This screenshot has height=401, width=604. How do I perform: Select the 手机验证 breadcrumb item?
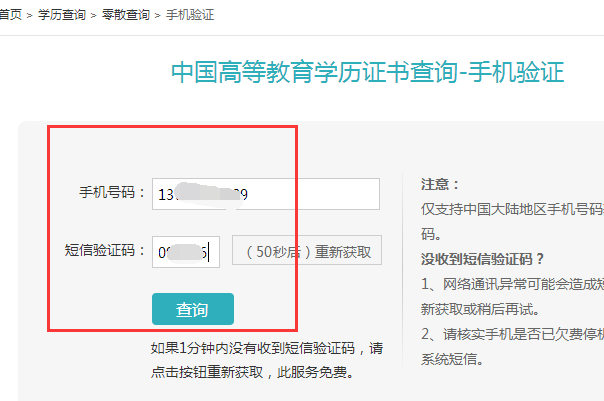(190, 15)
